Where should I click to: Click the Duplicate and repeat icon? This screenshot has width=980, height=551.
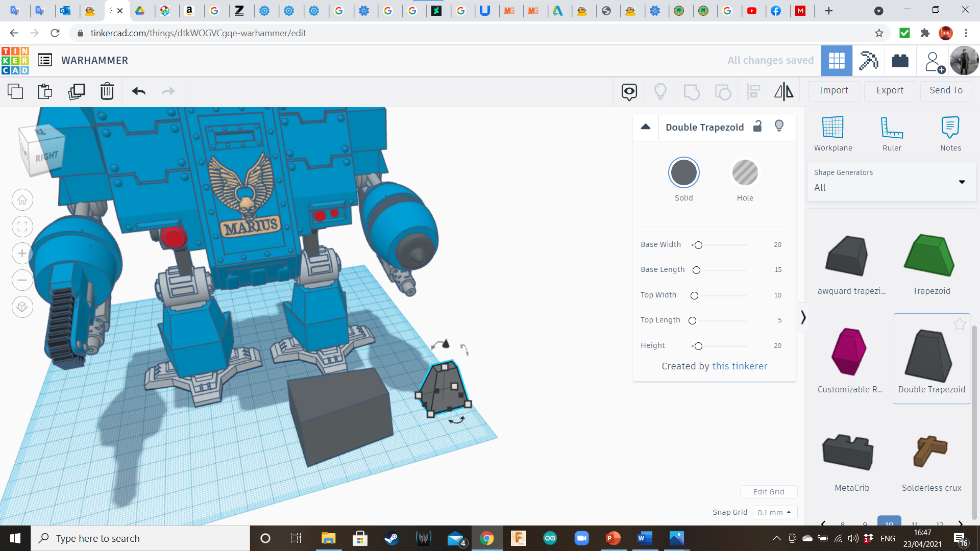point(77,91)
